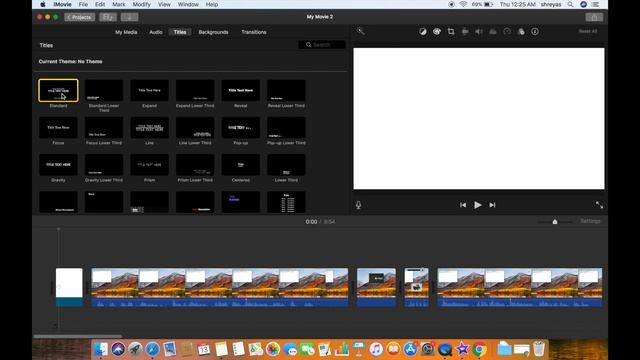This screenshot has height=360, width=640.
Task: Choose the Gravity title thumbnail
Action: [58, 164]
